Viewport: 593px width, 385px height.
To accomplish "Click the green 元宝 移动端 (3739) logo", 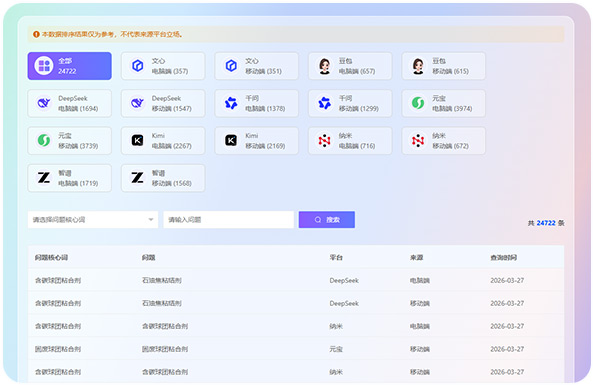I will coord(44,140).
